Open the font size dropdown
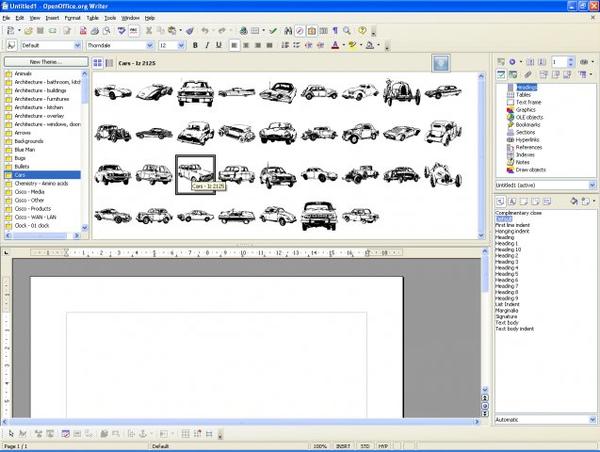Screen dimensions: 600x452 click(x=181, y=45)
